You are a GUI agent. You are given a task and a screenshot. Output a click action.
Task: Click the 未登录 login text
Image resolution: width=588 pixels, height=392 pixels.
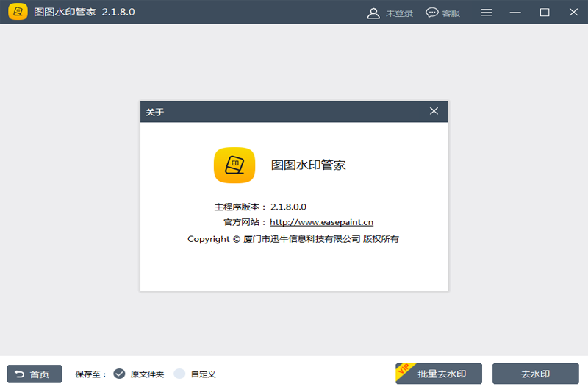pos(400,13)
